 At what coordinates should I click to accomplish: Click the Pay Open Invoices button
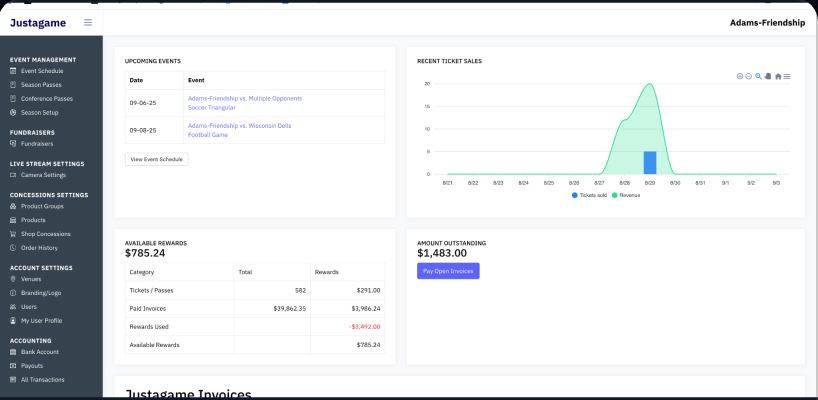click(x=448, y=271)
